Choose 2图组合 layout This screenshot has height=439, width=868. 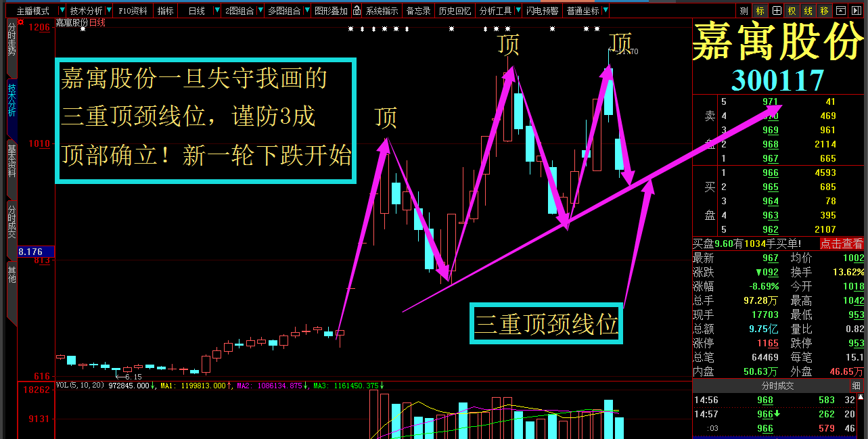tap(240, 11)
